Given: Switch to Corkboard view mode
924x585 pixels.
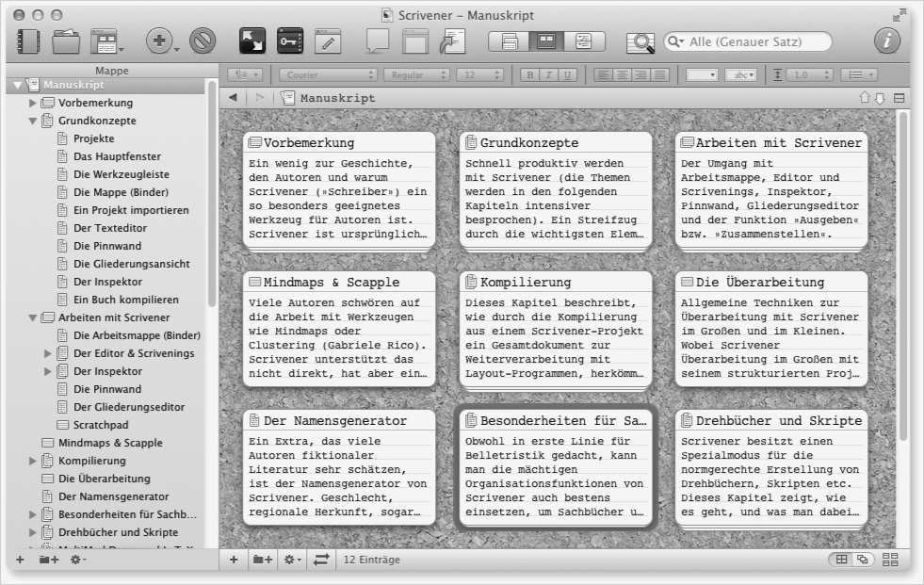Looking at the screenshot, I should [x=546, y=41].
